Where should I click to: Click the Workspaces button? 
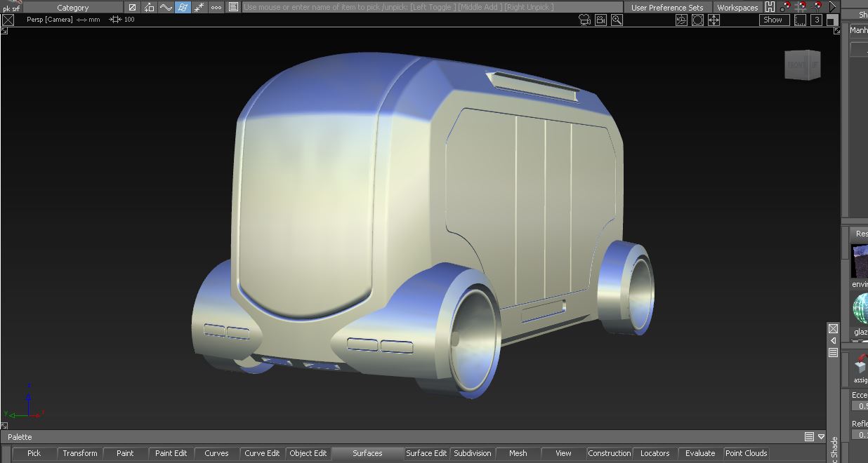coord(737,8)
